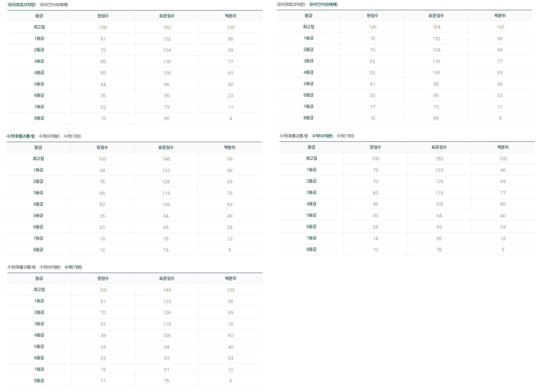Select 수학(확률과통계) tab above the 미적분 table
The image size is (542, 392).
[294, 136]
